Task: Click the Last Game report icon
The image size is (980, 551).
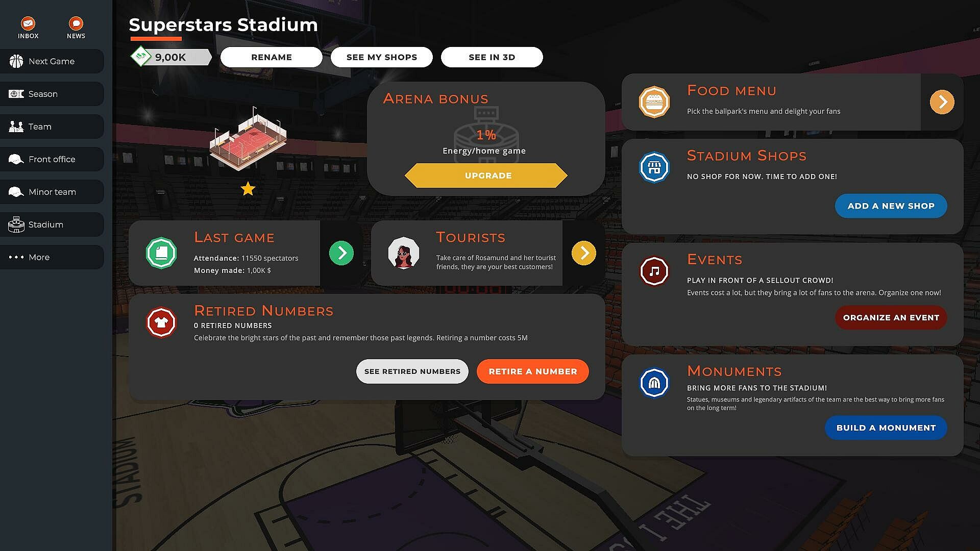Action: pyautogui.click(x=161, y=253)
